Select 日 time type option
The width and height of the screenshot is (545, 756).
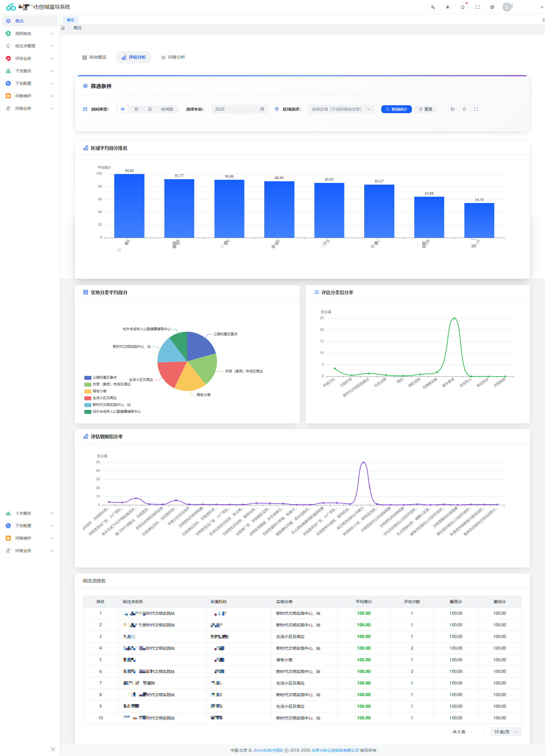pyautogui.click(x=150, y=109)
